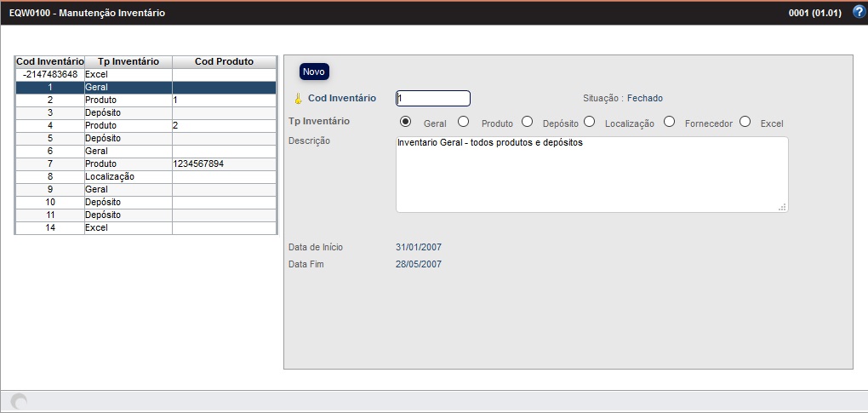Click the key icon beside Cod Inventário

(298, 99)
